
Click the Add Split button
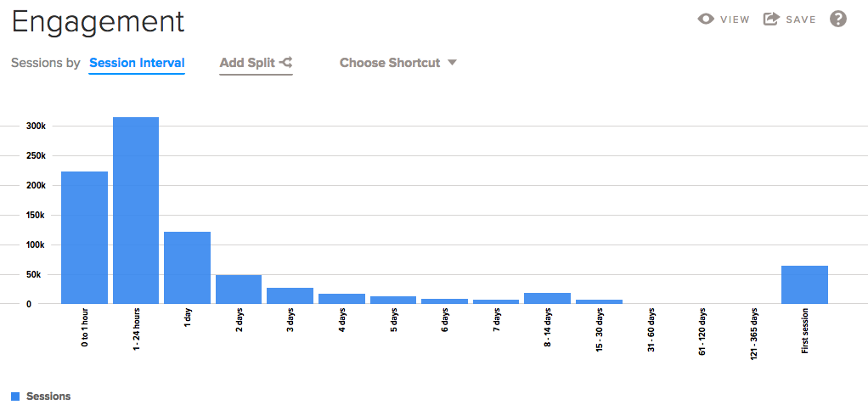[x=247, y=63]
